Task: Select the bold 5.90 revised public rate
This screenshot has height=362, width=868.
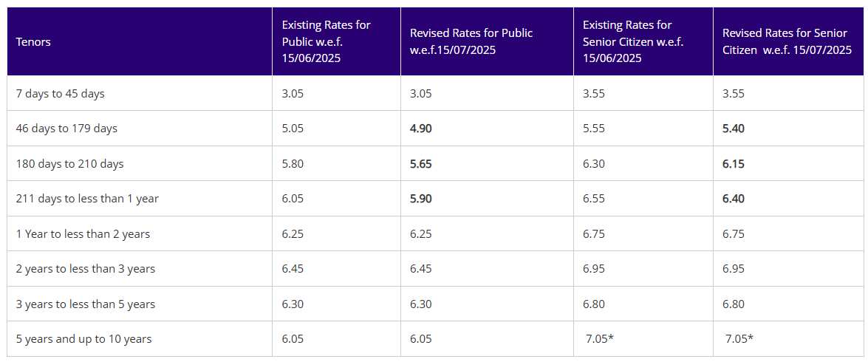Action: pyautogui.click(x=421, y=199)
